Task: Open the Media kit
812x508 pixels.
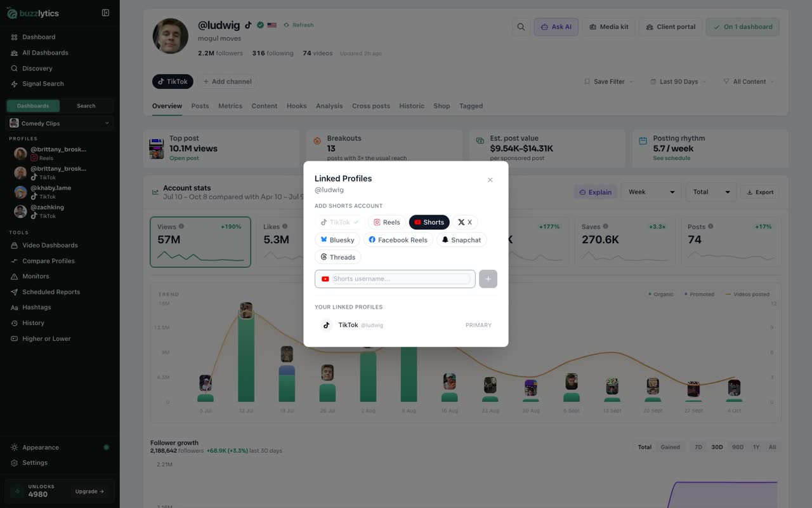Action: [x=608, y=27]
